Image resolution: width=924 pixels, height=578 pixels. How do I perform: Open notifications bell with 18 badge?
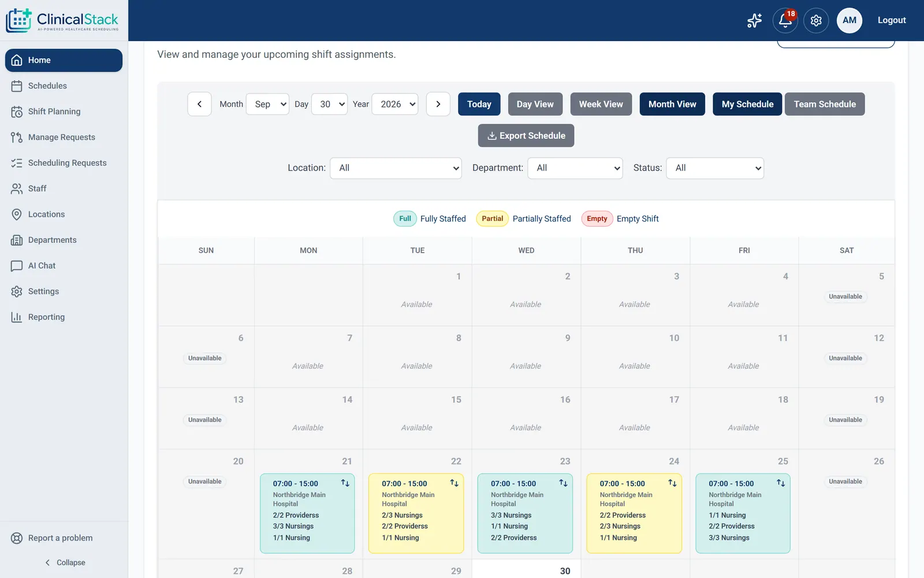pyautogui.click(x=785, y=20)
